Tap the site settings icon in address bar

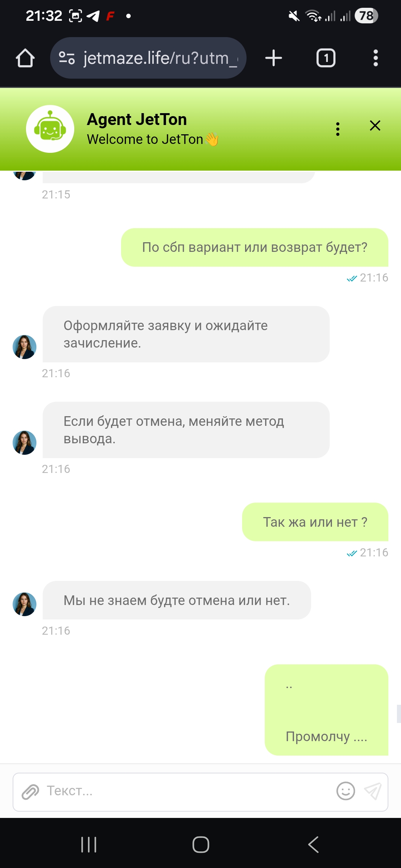[67, 58]
